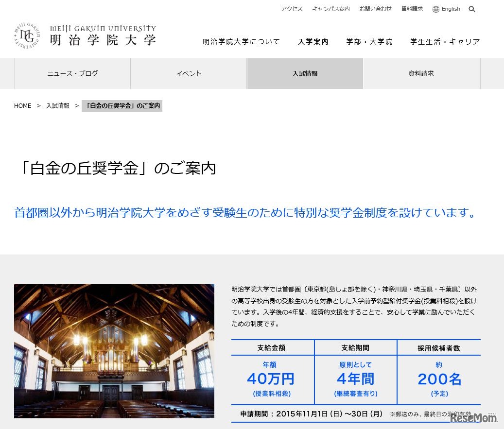Select the highlighted 入試情報 tab

(x=305, y=73)
